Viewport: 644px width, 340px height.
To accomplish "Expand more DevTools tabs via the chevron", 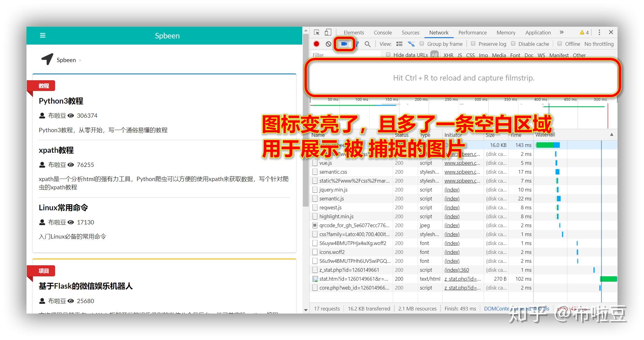I will tap(561, 32).
